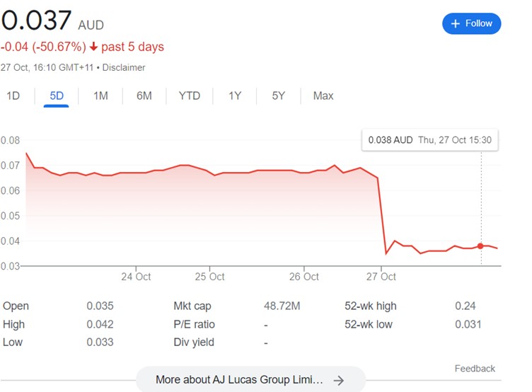This screenshot has width=532, height=392.
Task: Switch to the 6M range tab
Action: [x=144, y=96]
